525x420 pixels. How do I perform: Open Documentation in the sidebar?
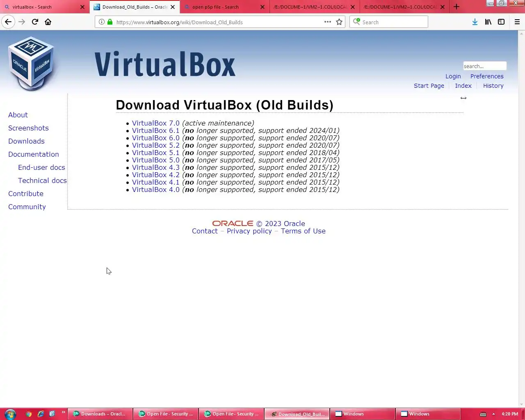coord(34,154)
